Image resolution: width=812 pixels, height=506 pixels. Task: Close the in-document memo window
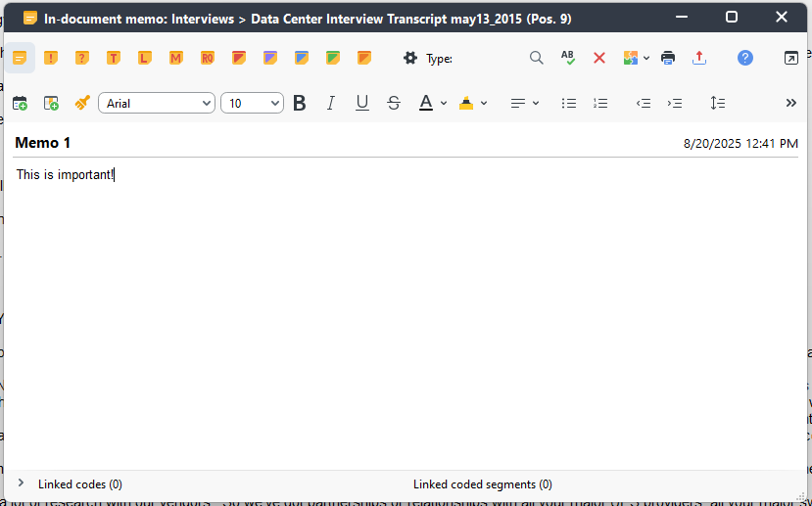(782, 17)
